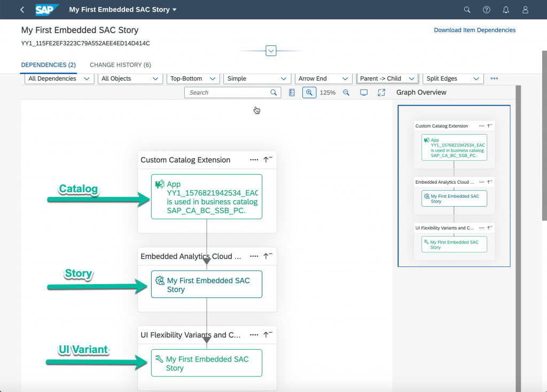Click the UI Flexibility Variants and C... group title
Image resolution: width=547 pixels, height=392 pixels.
coord(191,335)
